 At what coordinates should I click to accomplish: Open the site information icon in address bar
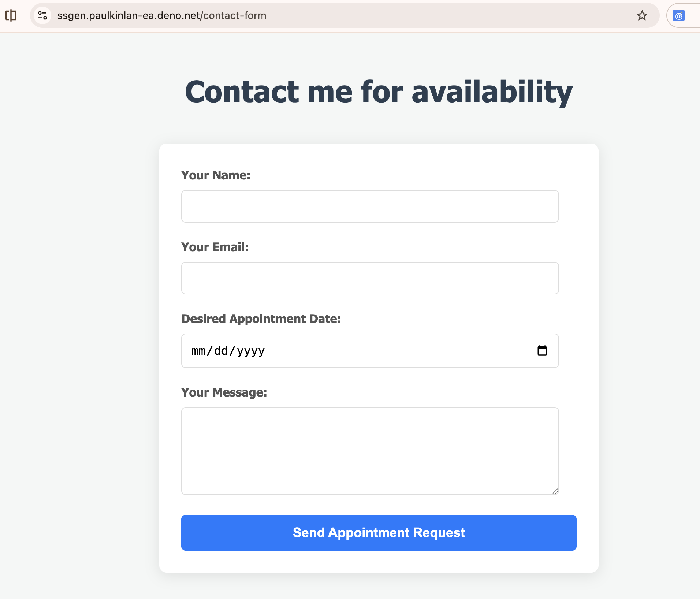42,15
